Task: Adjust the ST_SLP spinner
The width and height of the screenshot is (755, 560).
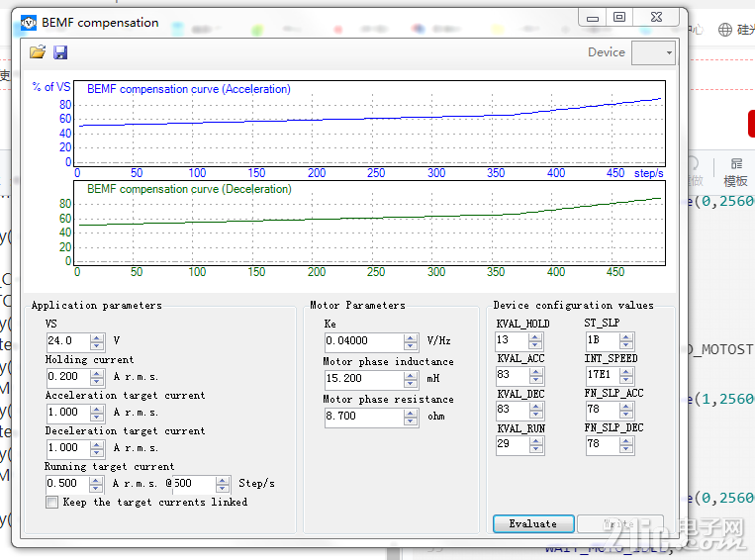Action: click(x=626, y=341)
